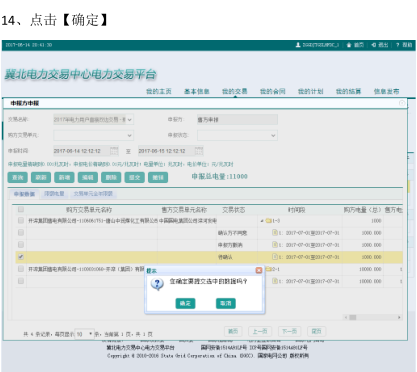
Task: Open the 申报状态 dropdown
Action: 237,135
